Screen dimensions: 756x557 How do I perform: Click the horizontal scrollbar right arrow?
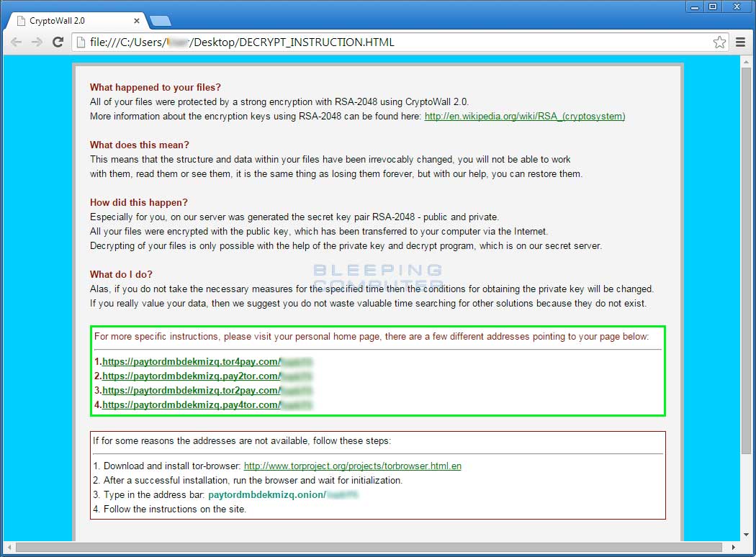734,548
